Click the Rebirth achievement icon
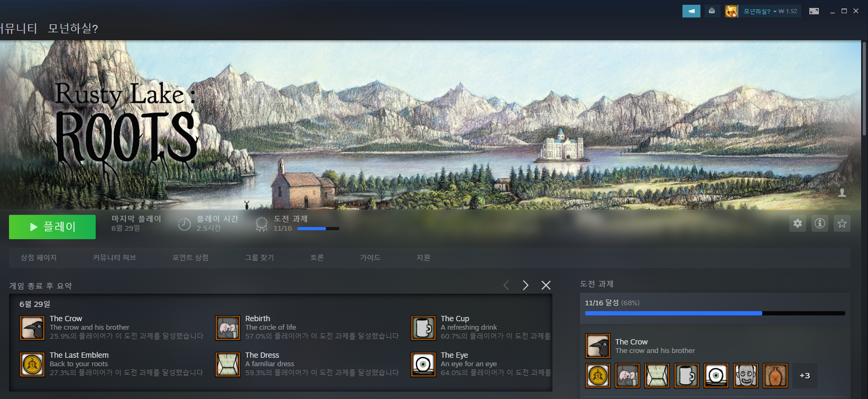This screenshot has width=868, height=399. point(228,328)
